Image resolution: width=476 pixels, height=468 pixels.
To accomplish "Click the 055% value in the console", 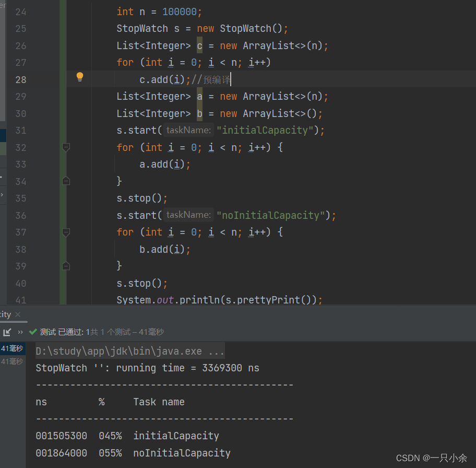I will click(x=110, y=453).
